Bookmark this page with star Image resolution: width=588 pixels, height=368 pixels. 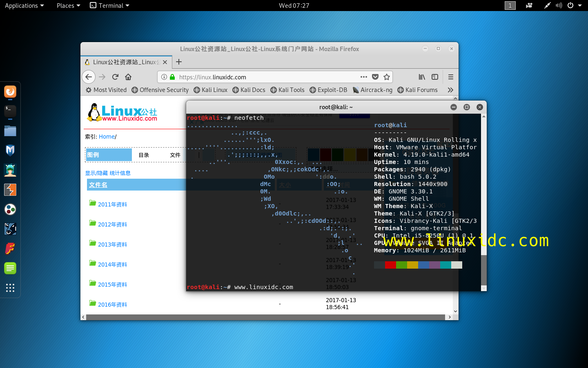point(387,77)
